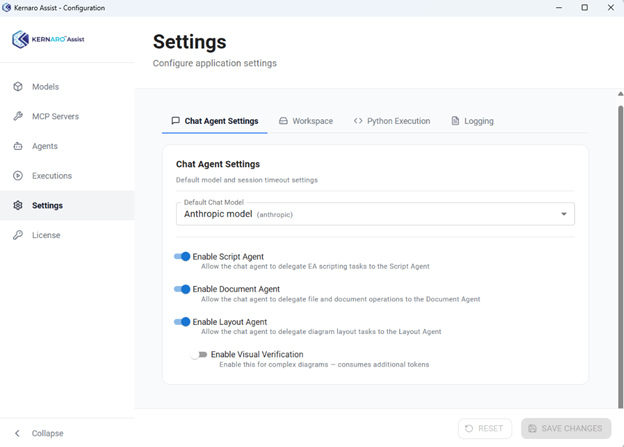Click the Save Changes floppy disk icon
This screenshot has height=447, width=624.
click(532, 428)
